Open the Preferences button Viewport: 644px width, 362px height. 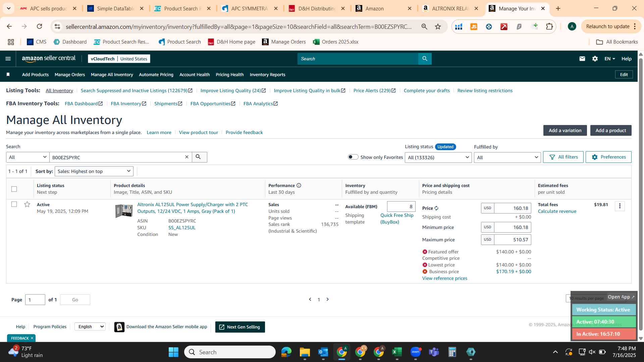pos(608,157)
